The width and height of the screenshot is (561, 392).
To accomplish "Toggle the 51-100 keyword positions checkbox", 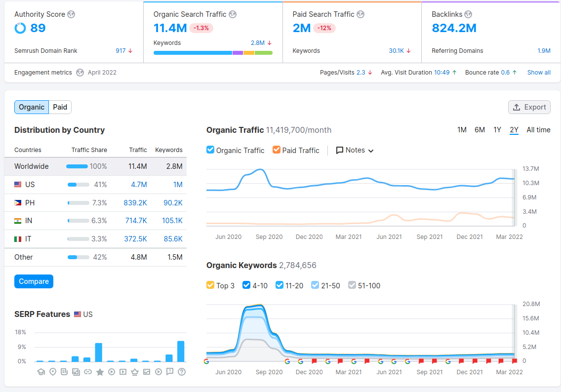I will pyautogui.click(x=353, y=285).
